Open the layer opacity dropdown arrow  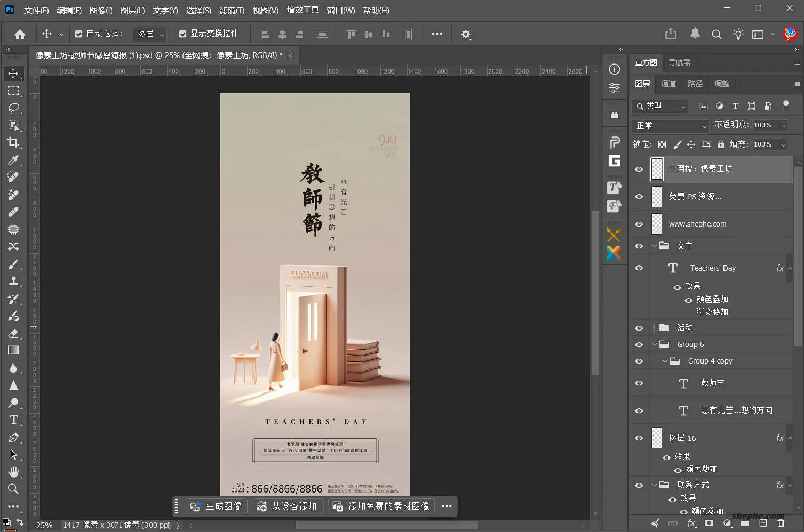pos(783,126)
